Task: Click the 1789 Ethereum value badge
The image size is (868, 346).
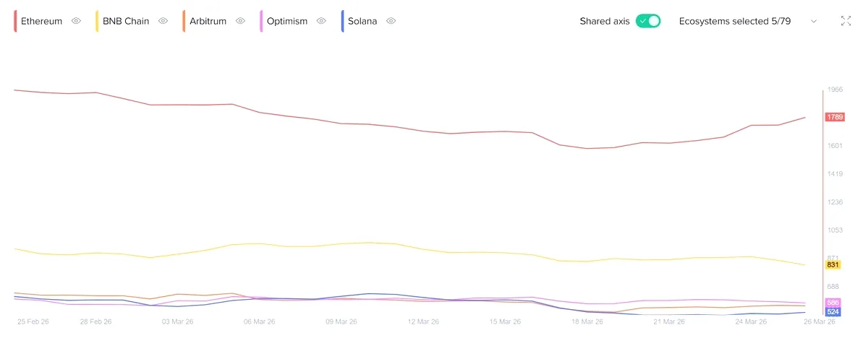Action: (x=835, y=117)
